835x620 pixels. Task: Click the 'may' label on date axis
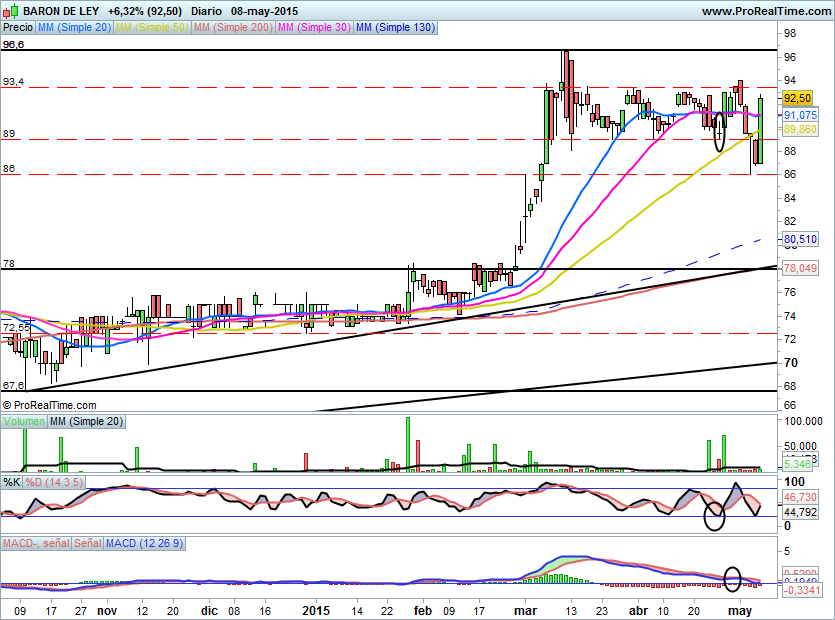[740, 610]
